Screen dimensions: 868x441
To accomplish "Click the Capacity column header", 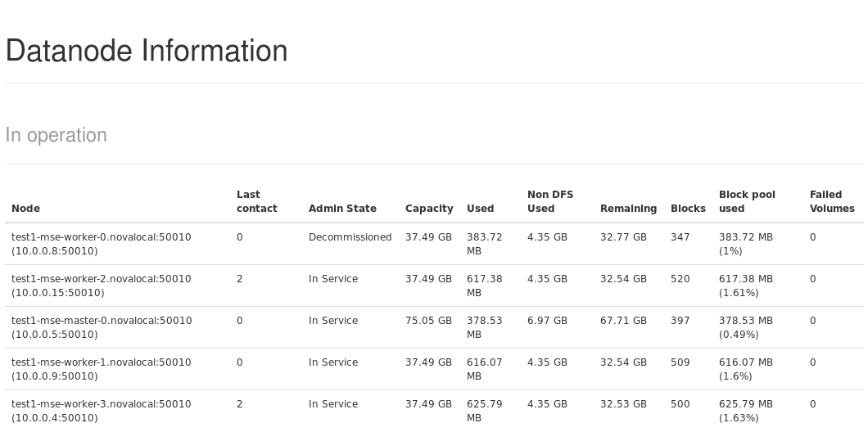I will (x=429, y=209).
